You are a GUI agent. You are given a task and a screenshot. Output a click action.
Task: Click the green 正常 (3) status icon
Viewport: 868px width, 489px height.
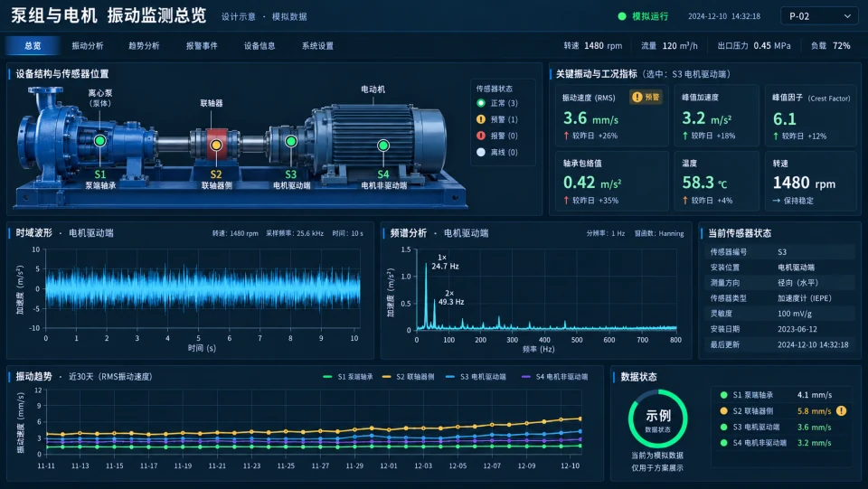[x=480, y=103]
